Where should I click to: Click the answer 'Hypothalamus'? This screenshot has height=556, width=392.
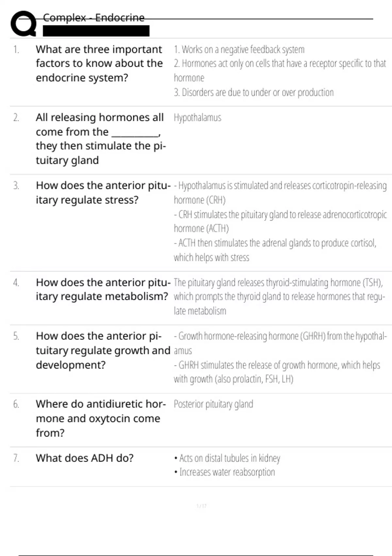pos(197,117)
